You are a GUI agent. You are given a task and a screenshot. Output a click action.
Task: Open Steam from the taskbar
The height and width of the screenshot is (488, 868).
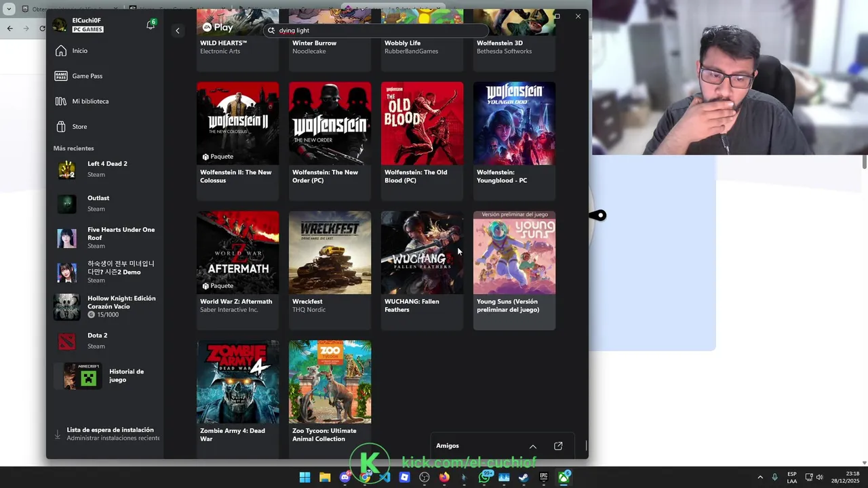pos(524,477)
